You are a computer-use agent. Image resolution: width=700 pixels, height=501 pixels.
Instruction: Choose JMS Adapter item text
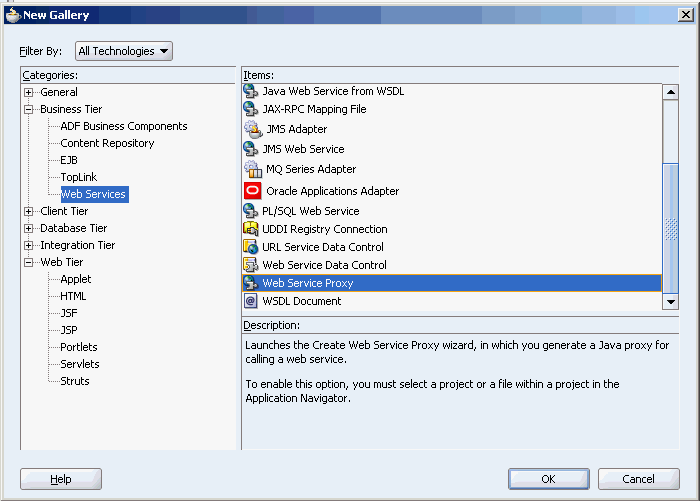click(296, 129)
